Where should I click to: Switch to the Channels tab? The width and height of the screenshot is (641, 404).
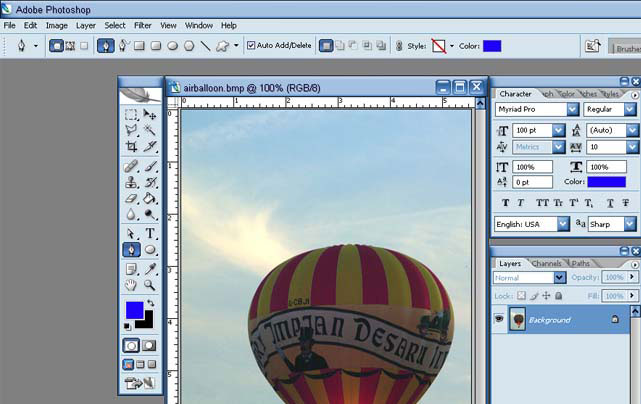(x=547, y=263)
